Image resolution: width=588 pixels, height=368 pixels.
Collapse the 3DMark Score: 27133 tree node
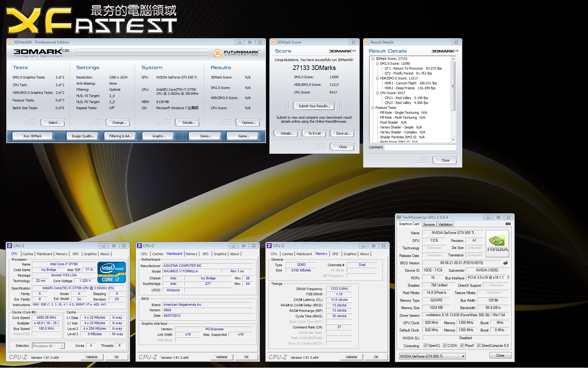point(373,59)
